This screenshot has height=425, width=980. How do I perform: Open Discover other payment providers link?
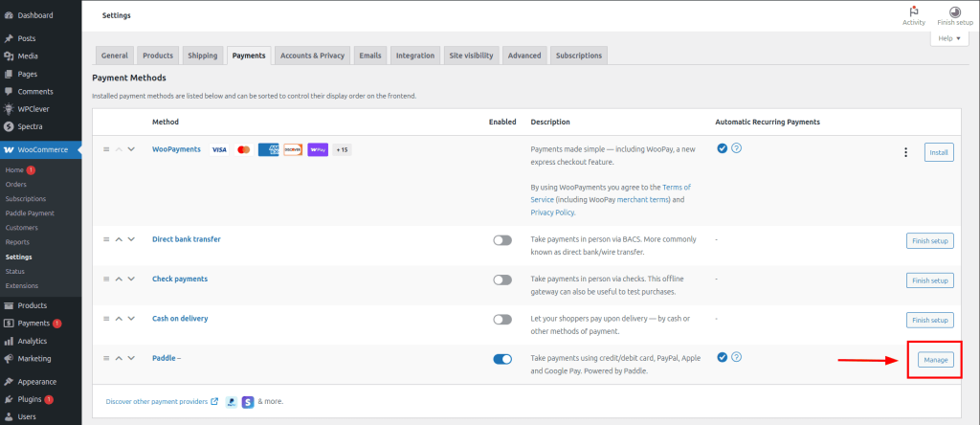pyautogui.click(x=162, y=402)
